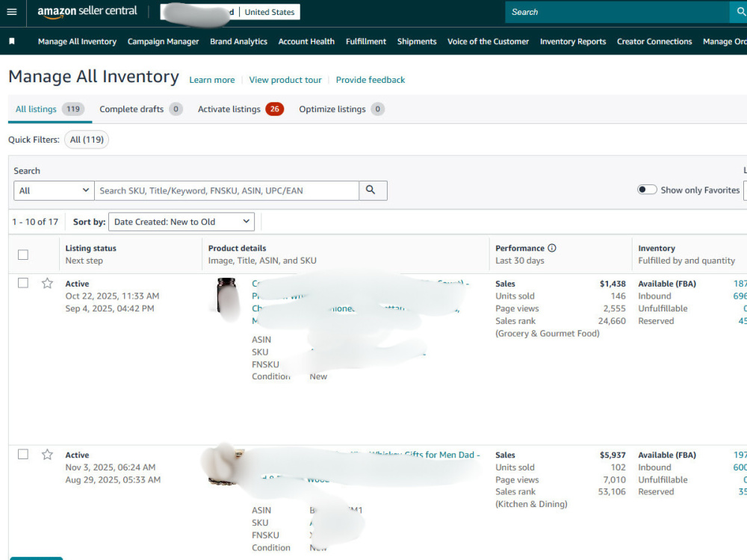This screenshot has height=560, width=747.
Task: Open the United States marketplace switcher
Action: [270, 12]
